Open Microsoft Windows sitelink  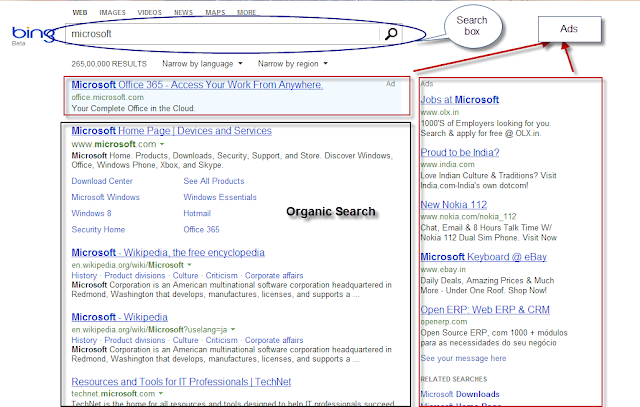click(x=105, y=197)
